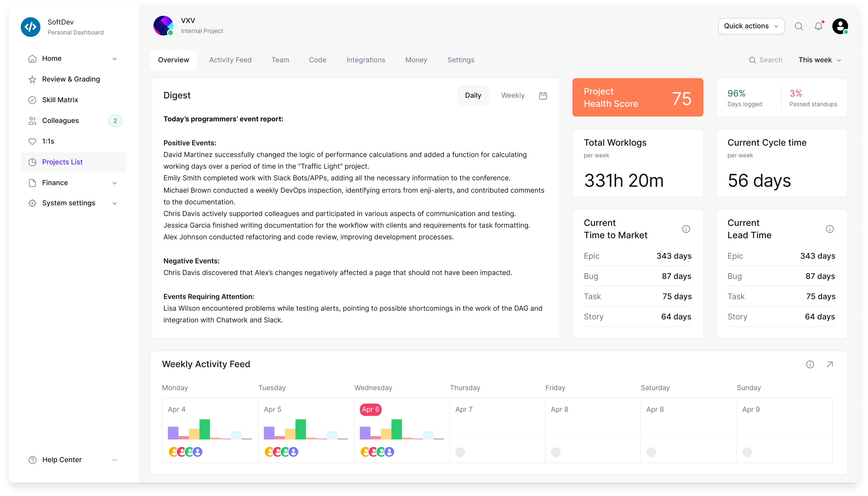868x496 pixels.
Task: Click the info icon on Current Lead Time
Action: click(830, 229)
